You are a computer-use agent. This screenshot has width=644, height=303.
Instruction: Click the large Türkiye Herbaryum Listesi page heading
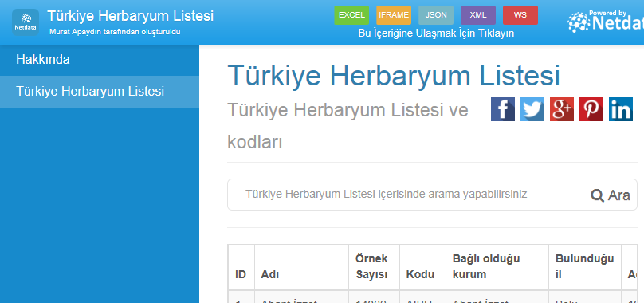(x=394, y=76)
